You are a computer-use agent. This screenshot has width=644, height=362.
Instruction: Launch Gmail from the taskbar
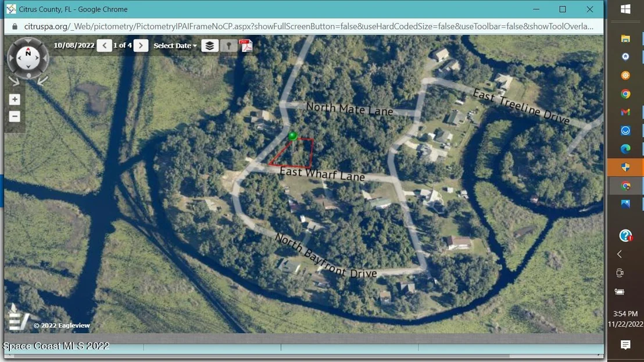click(625, 112)
